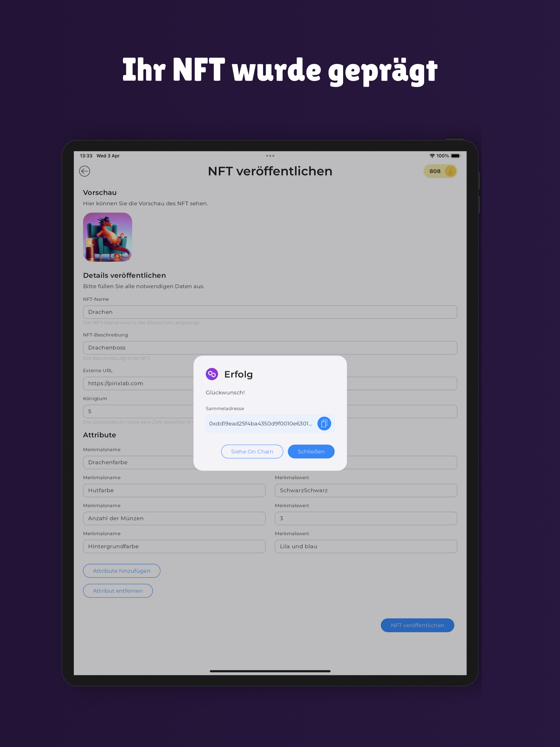
Task: Tap Attribute hinzufügen button
Action: pyautogui.click(x=122, y=571)
